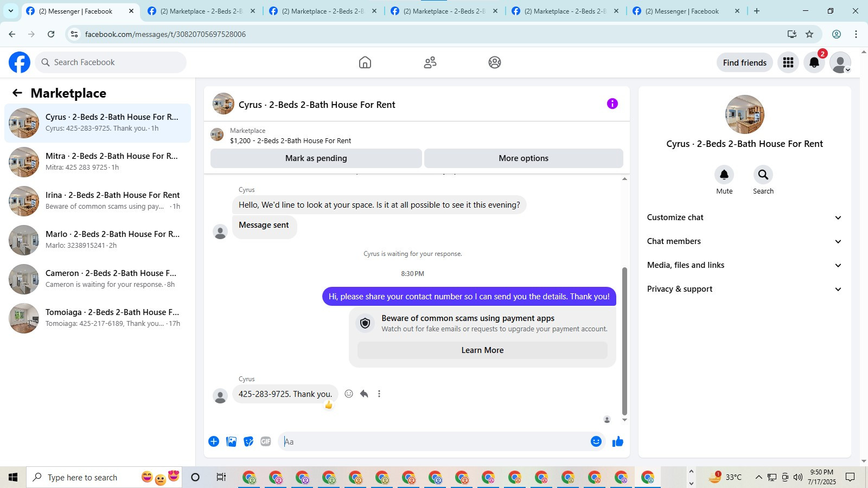The width and height of the screenshot is (868, 488).
Task: Expand Privacy & support section
Action: click(x=744, y=289)
